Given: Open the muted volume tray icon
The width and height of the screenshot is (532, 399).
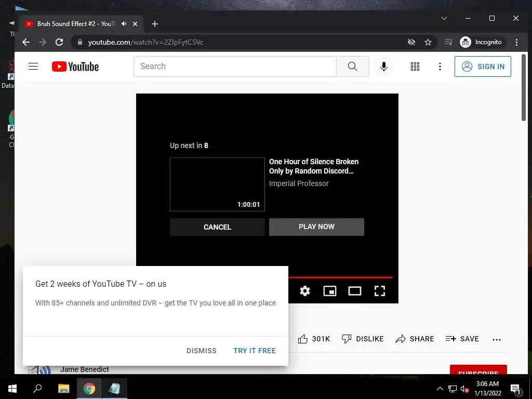Looking at the screenshot, I should (x=465, y=389).
